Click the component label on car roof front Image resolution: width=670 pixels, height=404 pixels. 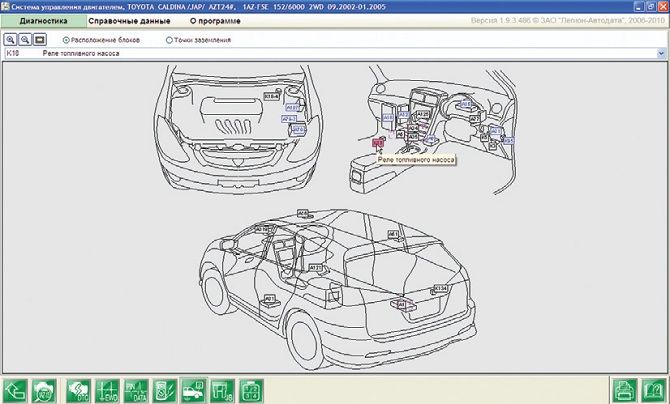click(x=303, y=212)
